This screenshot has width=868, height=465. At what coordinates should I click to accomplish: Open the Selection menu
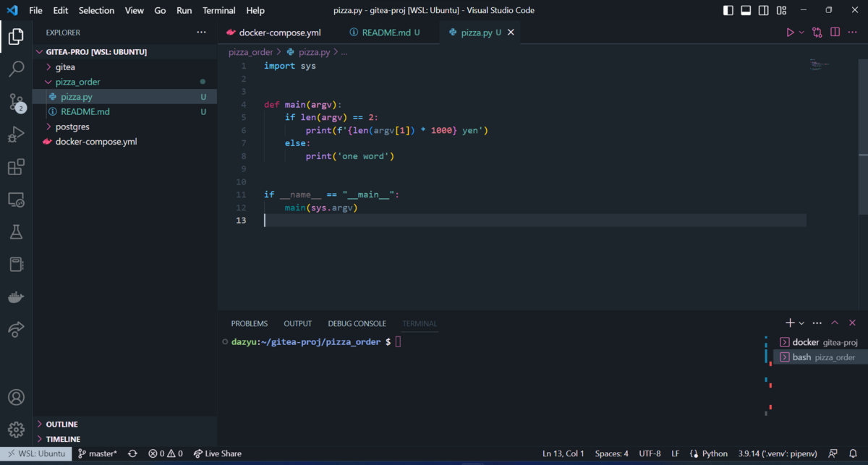[96, 10]
